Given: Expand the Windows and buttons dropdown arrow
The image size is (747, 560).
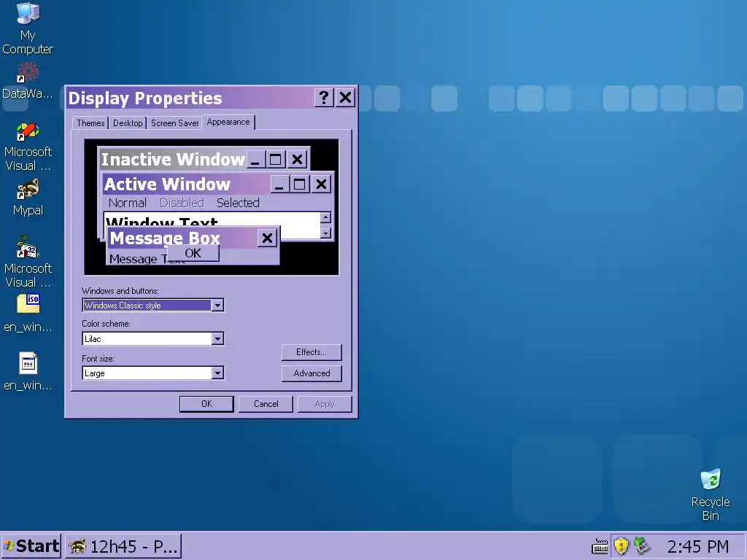Looking at the screenshot, I should click(x=217, y=306).
